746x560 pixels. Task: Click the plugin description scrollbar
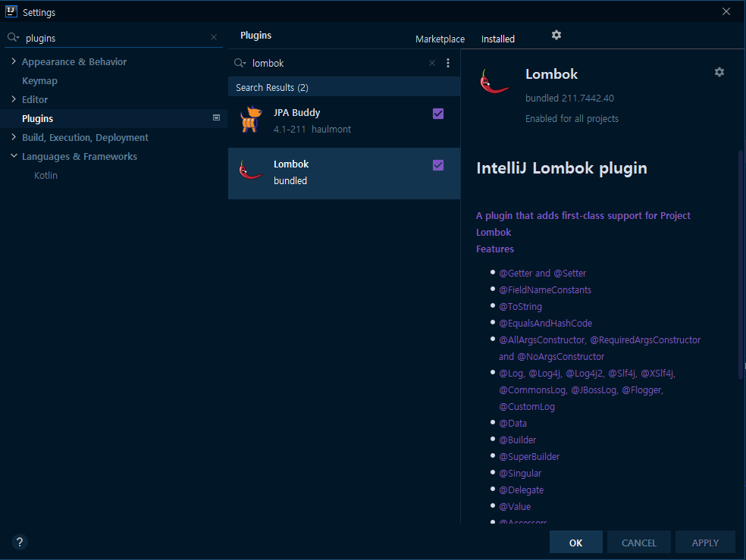tap(740, 264)
